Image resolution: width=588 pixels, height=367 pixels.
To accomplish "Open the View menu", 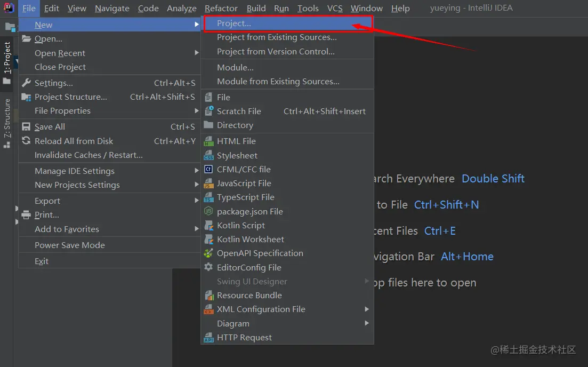I will pos(77,8).
